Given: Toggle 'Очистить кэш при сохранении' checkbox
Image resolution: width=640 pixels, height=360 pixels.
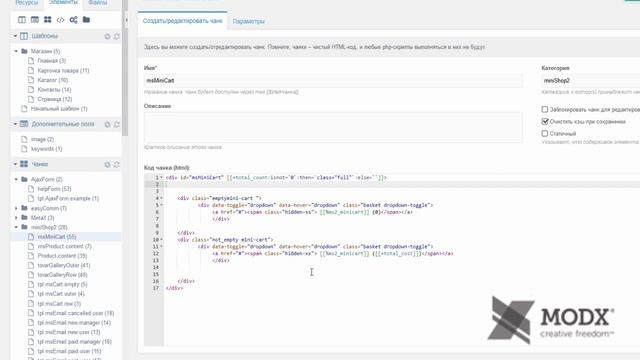Looking at the screenshot, I should (544, 121).
